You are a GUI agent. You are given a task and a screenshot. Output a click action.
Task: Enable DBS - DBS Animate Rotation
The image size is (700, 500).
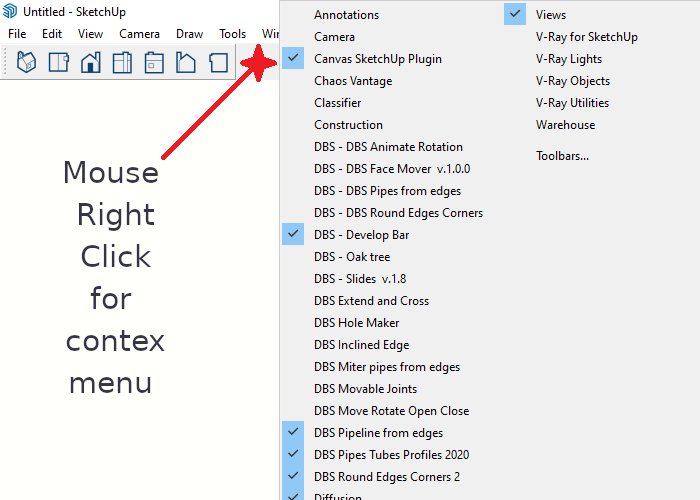click(x=388, y=147)
